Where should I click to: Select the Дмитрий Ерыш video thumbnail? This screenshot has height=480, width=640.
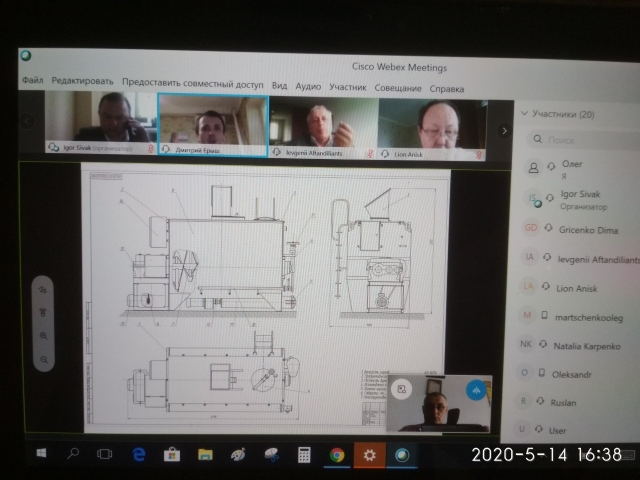[213, 125]
